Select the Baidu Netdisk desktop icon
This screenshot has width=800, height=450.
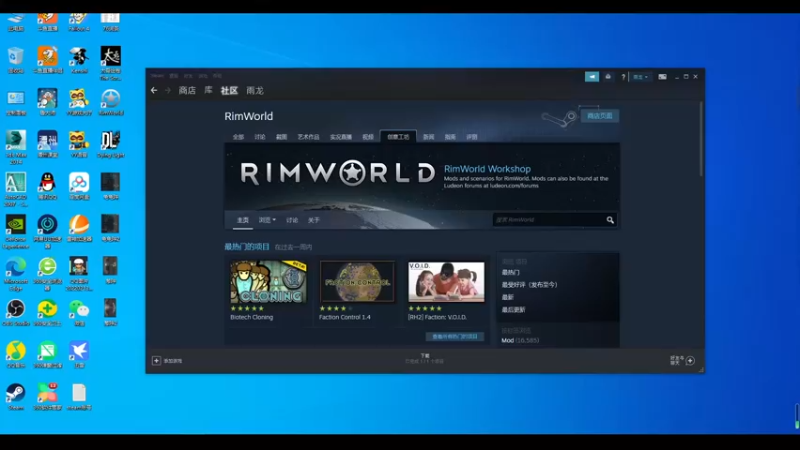click(x=79, y=186)
